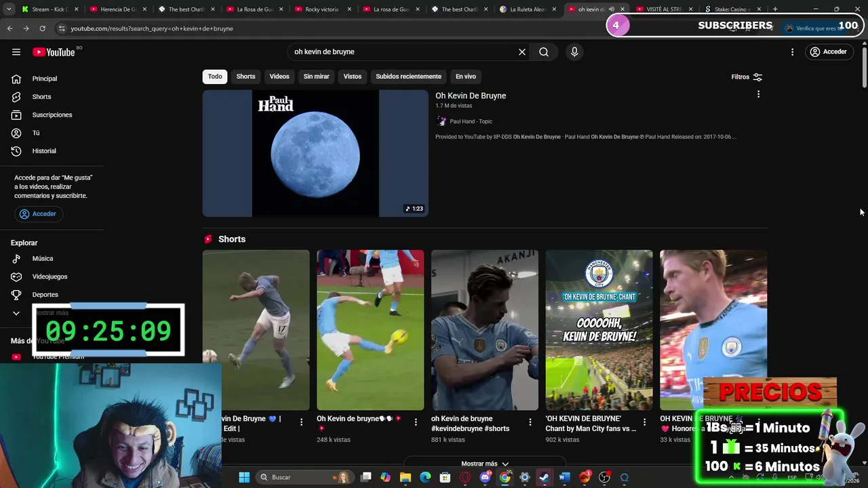Switch to Rocky victoria browser tab

[322, 9]
